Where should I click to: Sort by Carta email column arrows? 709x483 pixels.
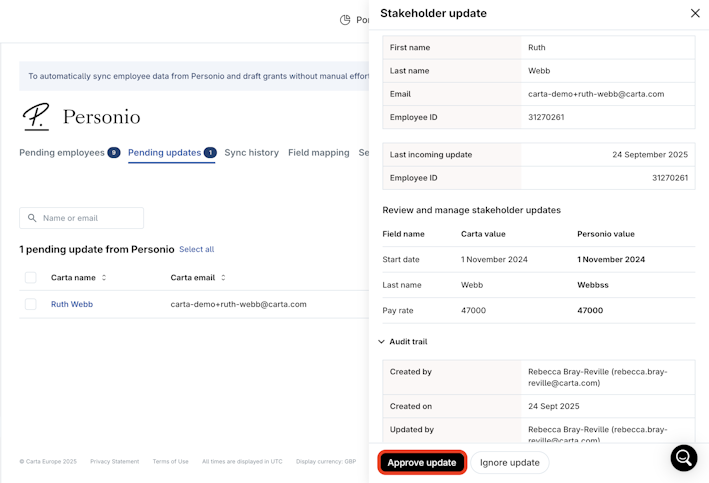(x=223, y=278)
